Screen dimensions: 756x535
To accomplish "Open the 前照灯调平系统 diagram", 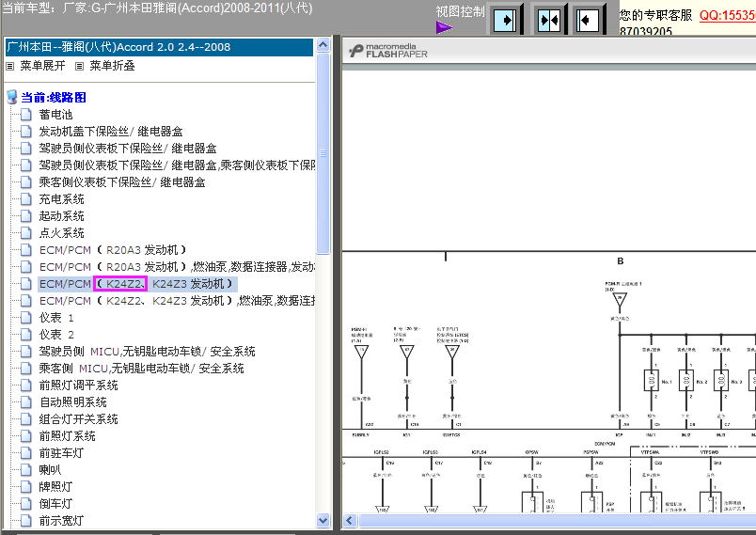I will tap(79, 386).
